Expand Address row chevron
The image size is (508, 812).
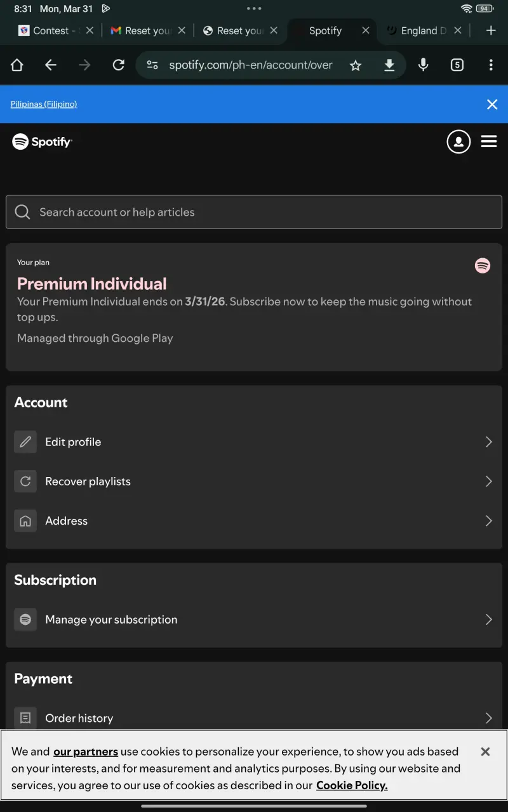(x=488, y=521)
